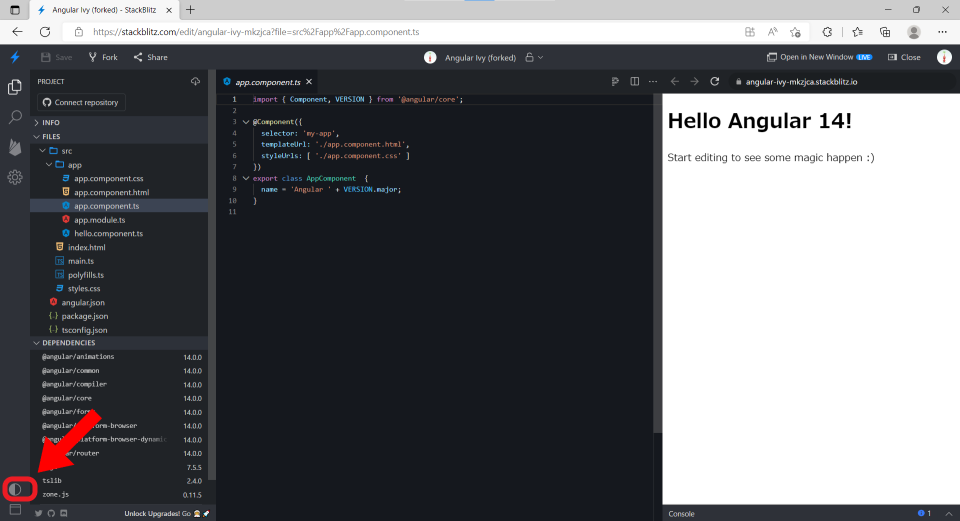Click the browser address bar URL
The height and width of the screenshot is (521, 960).
point(256,32)
